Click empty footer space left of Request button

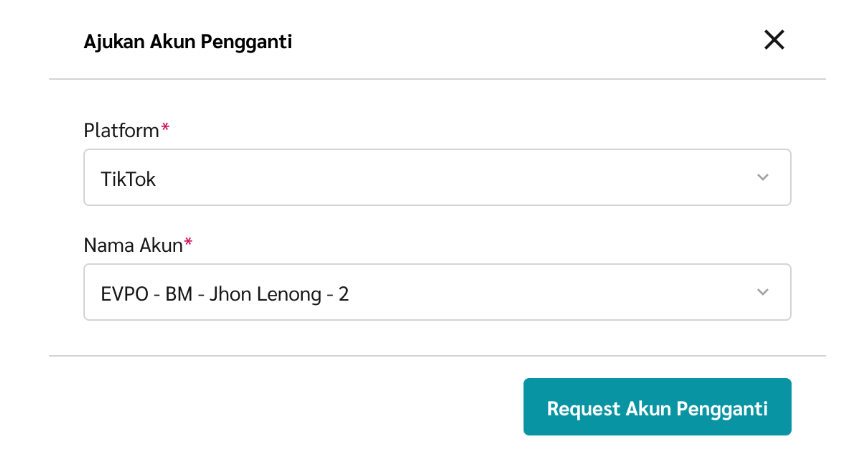[x=280, y=407]
